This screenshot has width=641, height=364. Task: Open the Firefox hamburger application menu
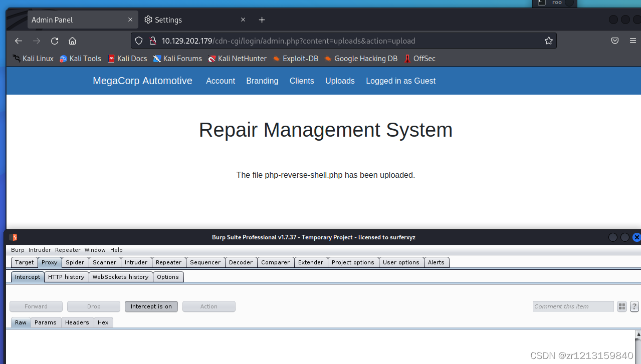(x=633, y=41)
